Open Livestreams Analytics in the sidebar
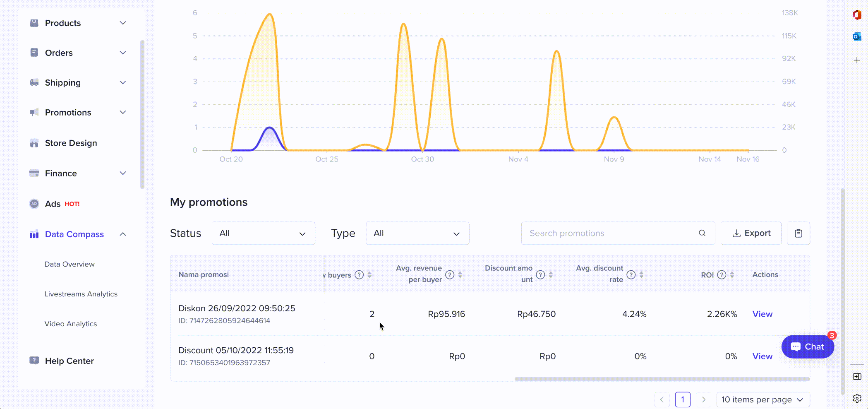This screenshot has width=868, height=409. tap(81, 294)
